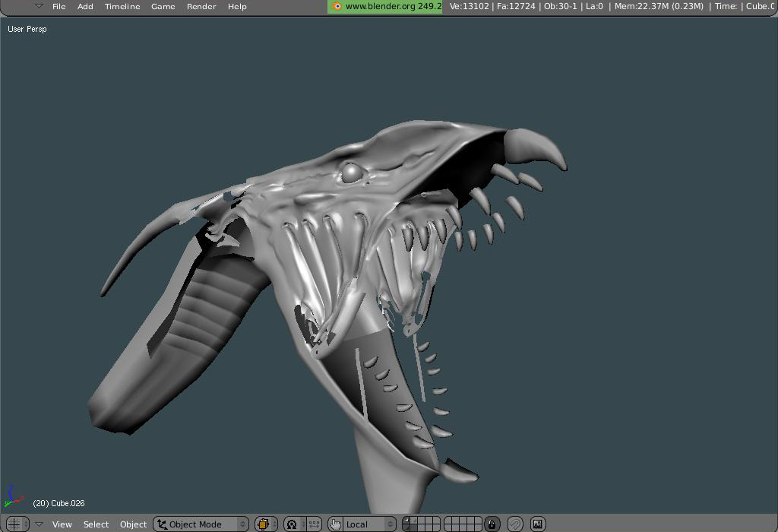Open the Timeline menu in top bar
Viewport: 778px width, 532px height.
pyautogui.click(x=122, y=6)
